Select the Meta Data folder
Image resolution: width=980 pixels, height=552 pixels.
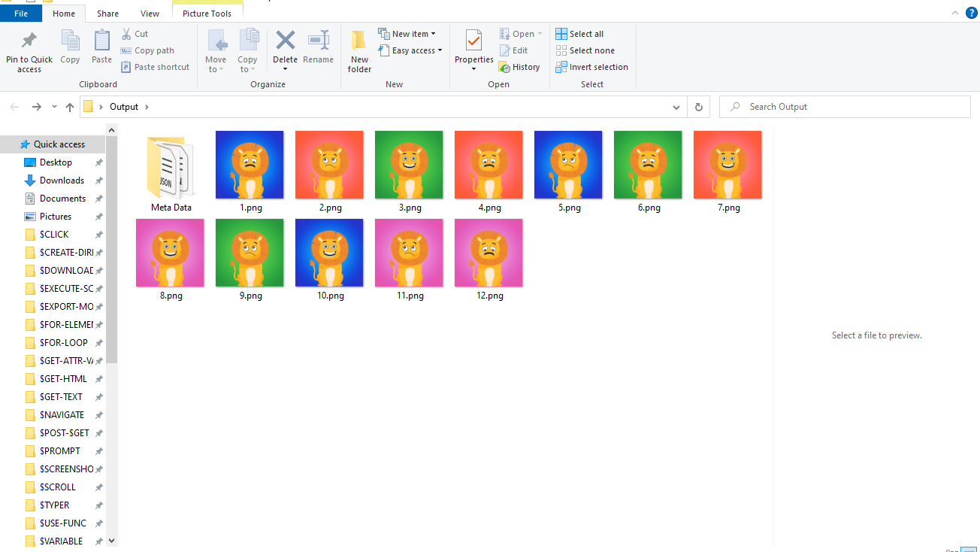[x=171, y=174]
